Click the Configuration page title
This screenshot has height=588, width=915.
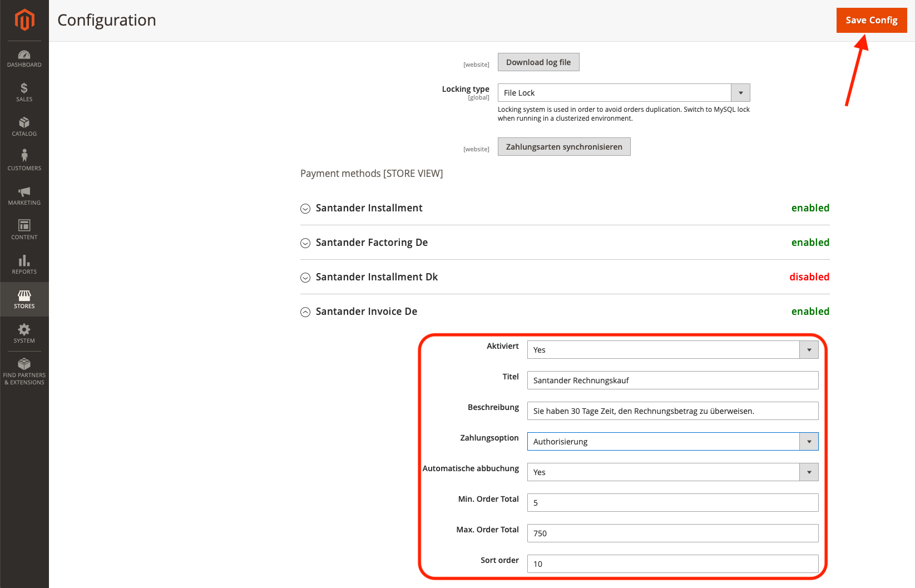[107, 20]
